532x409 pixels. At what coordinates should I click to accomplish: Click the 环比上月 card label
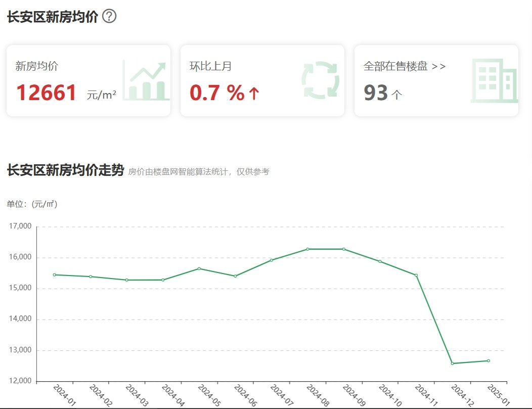click(210, 66)
